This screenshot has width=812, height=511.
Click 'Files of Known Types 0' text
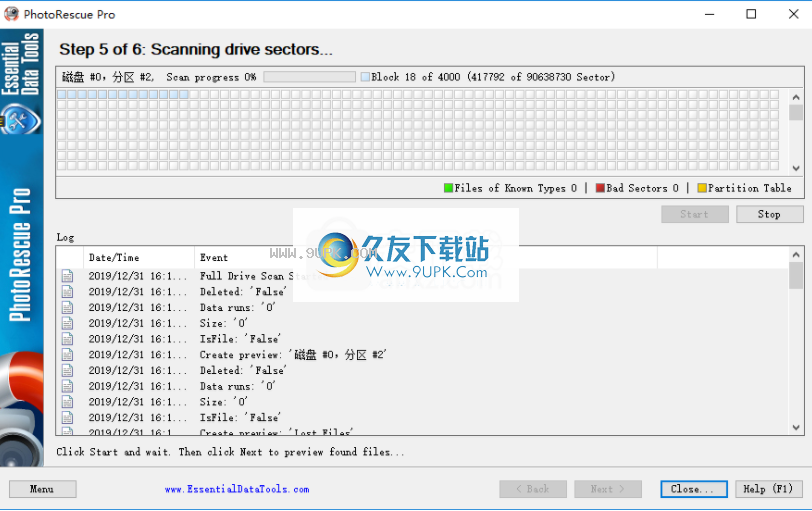tap(515, 188)
